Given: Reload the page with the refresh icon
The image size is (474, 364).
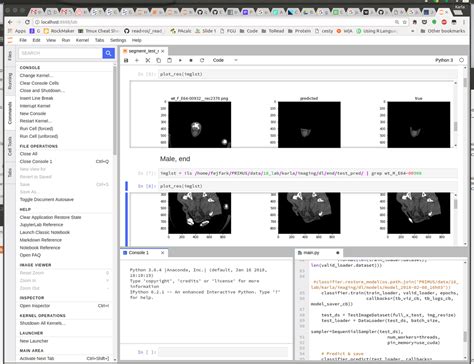Looking at the screenshot, I should (27, 22).
